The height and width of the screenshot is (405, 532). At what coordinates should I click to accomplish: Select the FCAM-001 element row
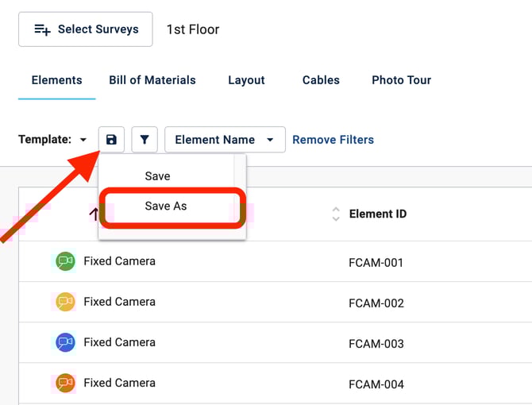click(376, 263)
